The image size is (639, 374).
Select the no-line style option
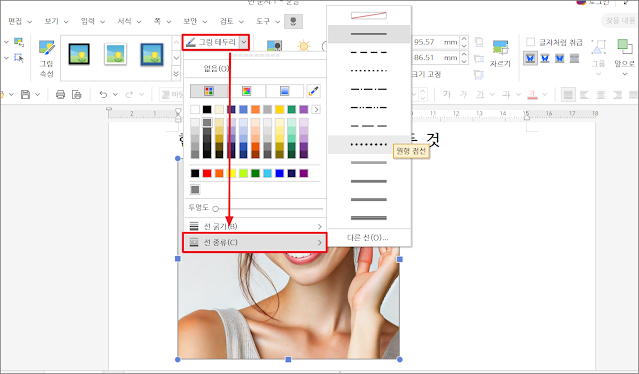point(369,15)
